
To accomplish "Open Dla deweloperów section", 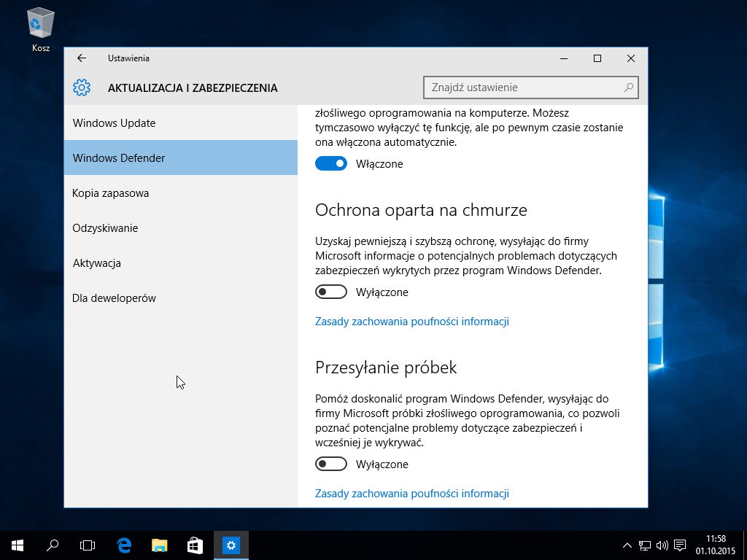I will coord(181,298).
